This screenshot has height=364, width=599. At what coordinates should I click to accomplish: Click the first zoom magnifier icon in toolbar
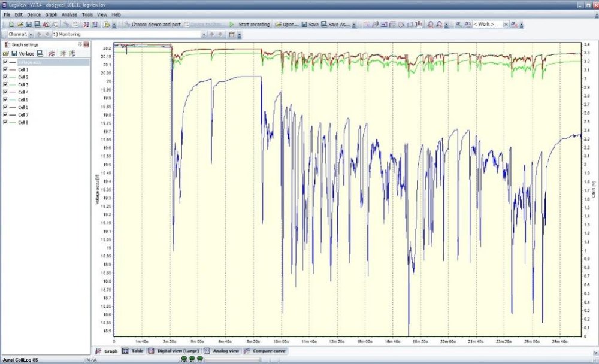pyautogui.click(x=429, y=25)
